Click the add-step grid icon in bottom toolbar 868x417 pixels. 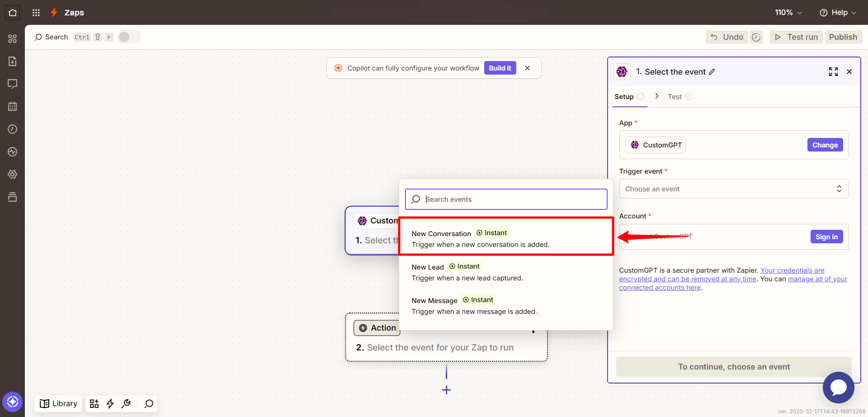click(94, 403)
